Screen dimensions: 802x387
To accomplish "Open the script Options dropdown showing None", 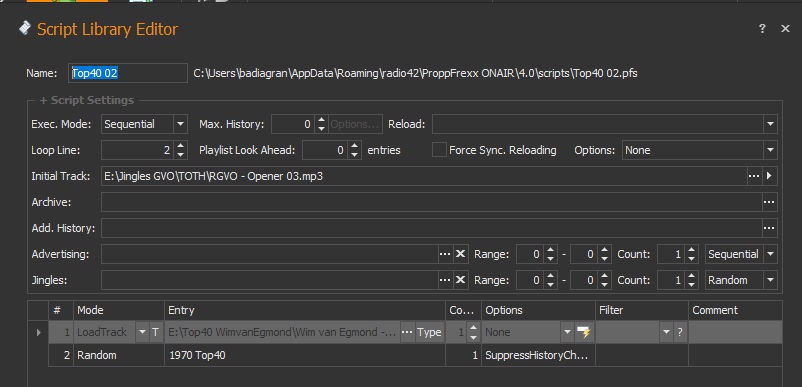I will point(770,150).
